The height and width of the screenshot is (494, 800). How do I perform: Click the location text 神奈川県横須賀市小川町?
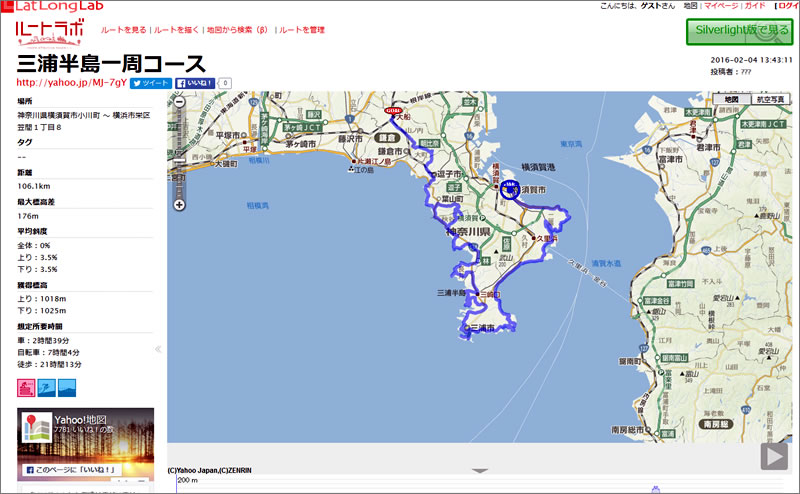[58, 116]
